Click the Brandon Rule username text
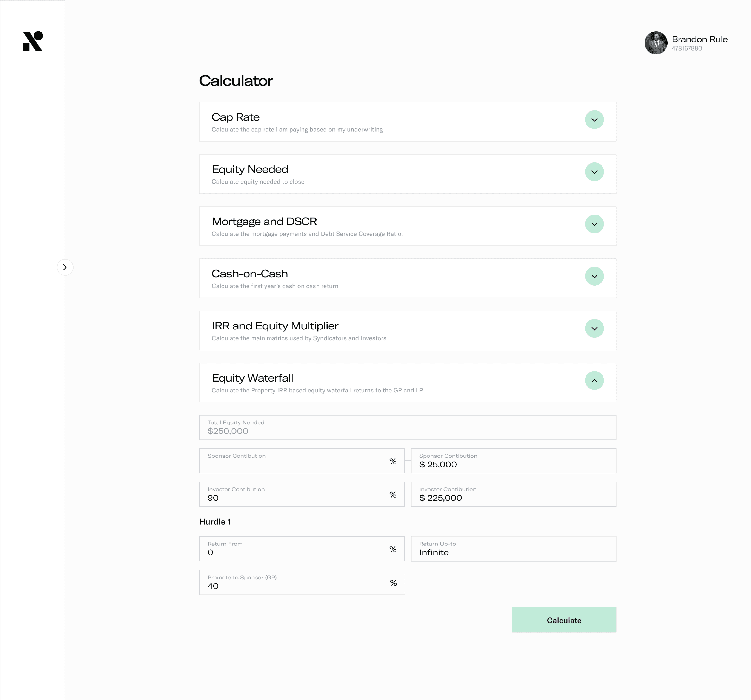Screen dimensions: 751x700 pos(699,39)
